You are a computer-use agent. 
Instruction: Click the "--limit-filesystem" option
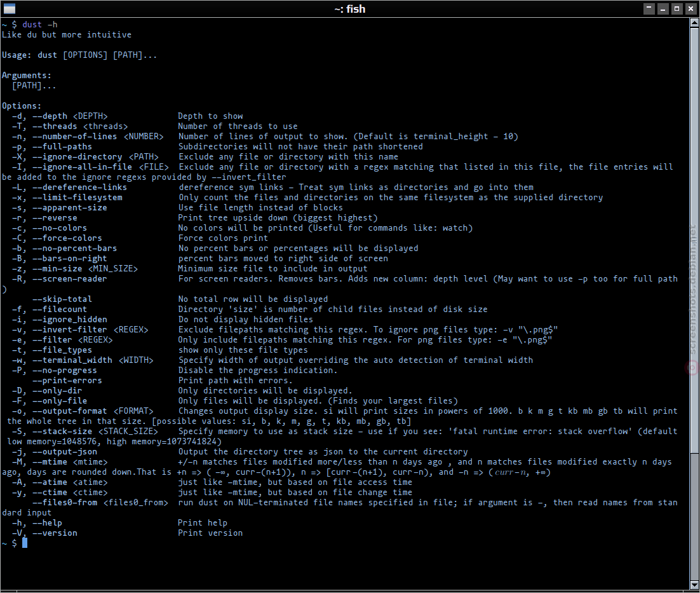pyautogui.click(x=77, y=198)
